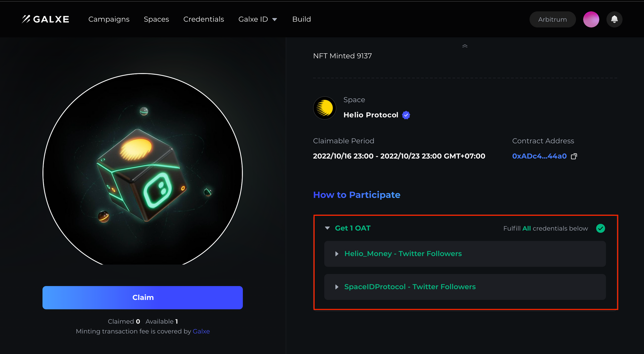Switch network via Arbitrum button
Screen dimensions: 644x354
click(x=553, y=19)
